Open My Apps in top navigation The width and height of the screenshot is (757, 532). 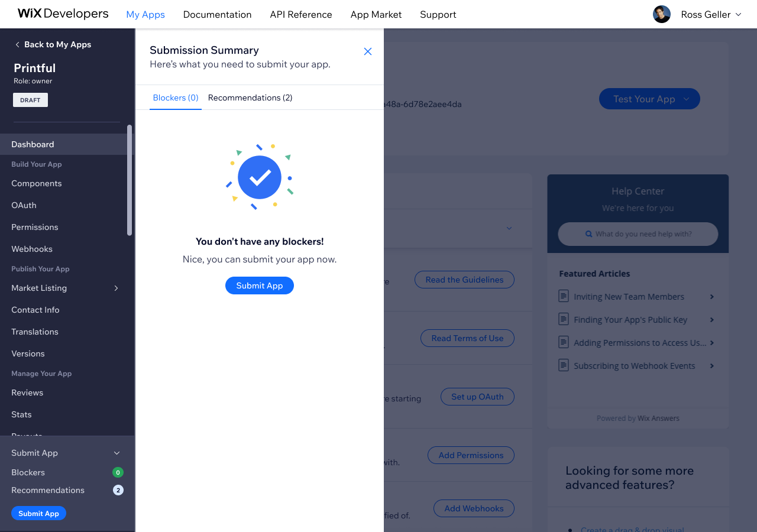[145, 14]
